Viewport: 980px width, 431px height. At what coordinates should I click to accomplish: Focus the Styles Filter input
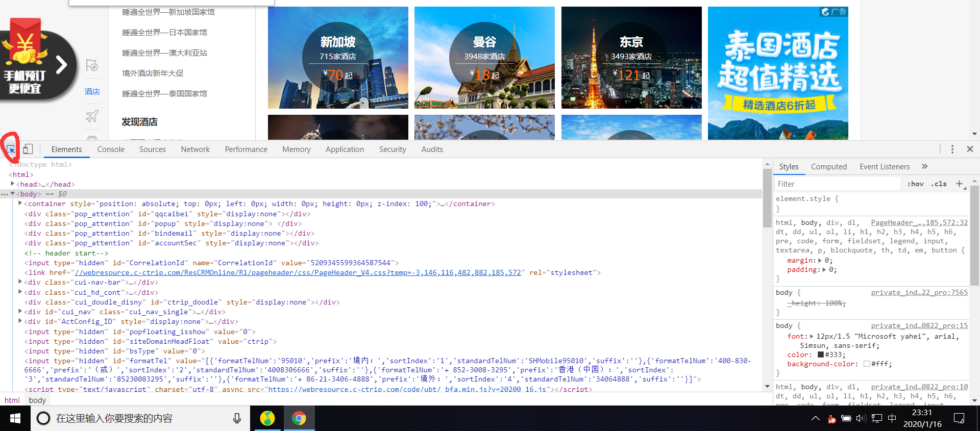click(837, 184)
